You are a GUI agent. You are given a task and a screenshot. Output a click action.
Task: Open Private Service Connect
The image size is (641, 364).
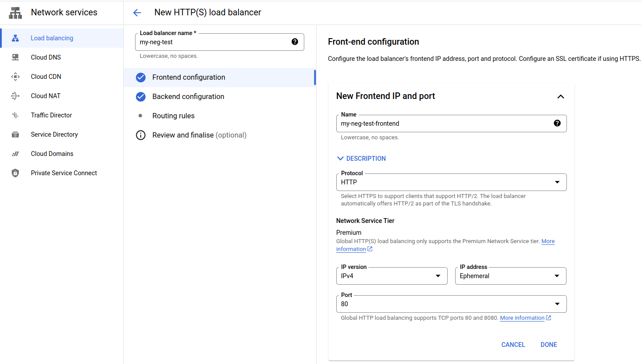[64, 173]
